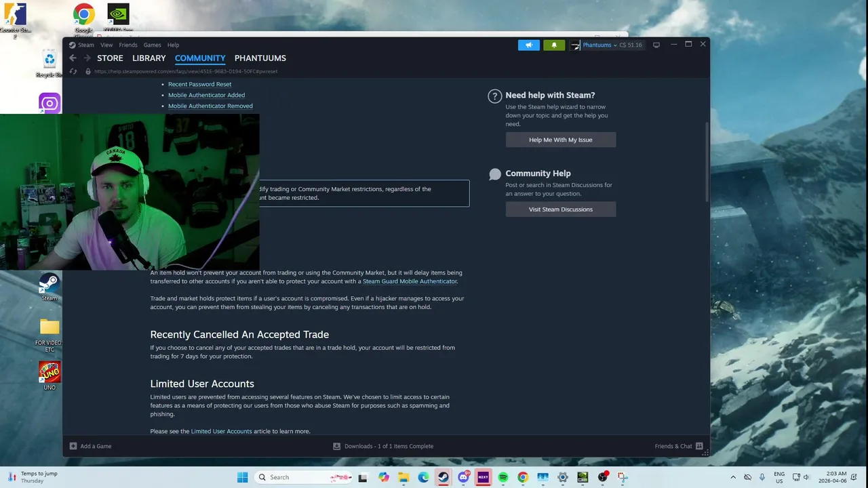The image size is (868, 488).
Task: Open the Windows Start menu
Action: pos(242,477)
